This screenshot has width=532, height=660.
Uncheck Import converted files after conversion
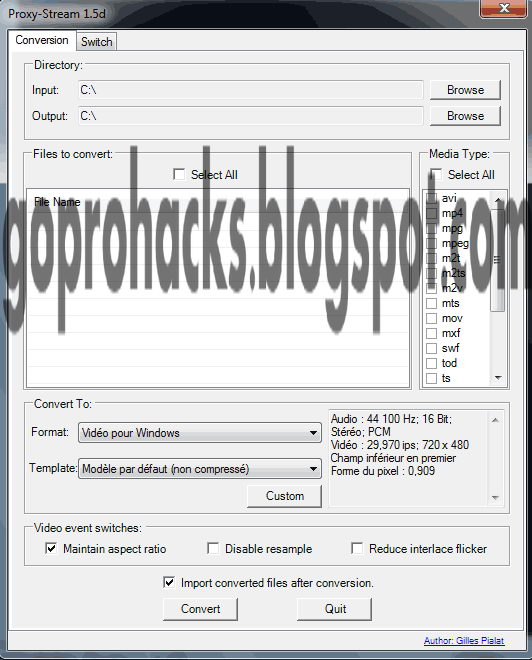tap(169, 583)
